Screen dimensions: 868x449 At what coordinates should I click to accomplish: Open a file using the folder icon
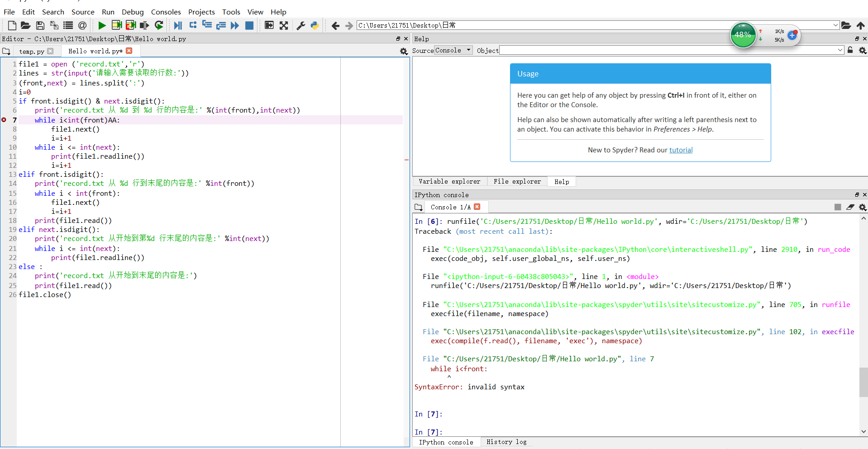click(x=26, y=25)
